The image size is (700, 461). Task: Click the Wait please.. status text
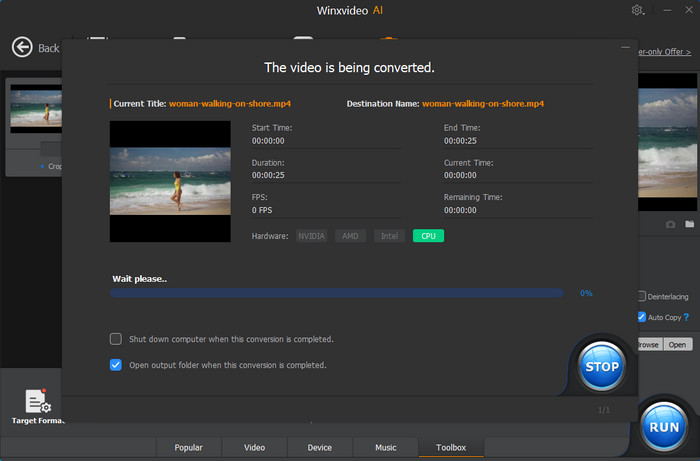click(139, 278)
